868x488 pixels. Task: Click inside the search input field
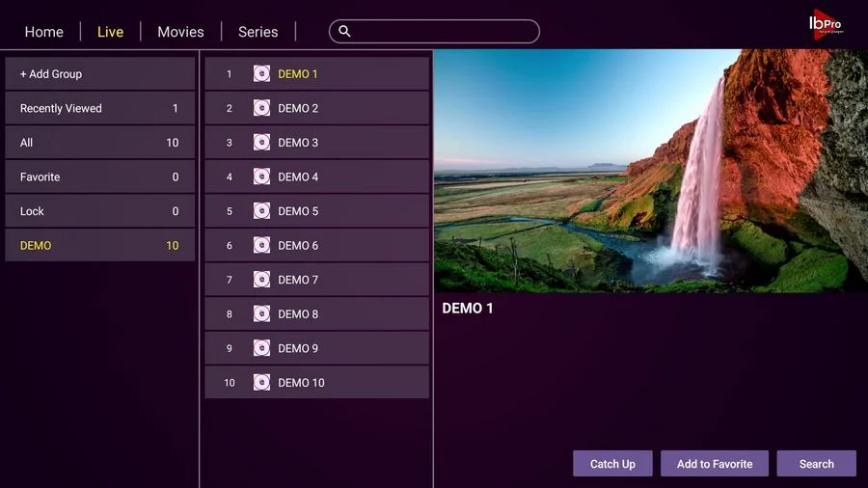point(434,32)
